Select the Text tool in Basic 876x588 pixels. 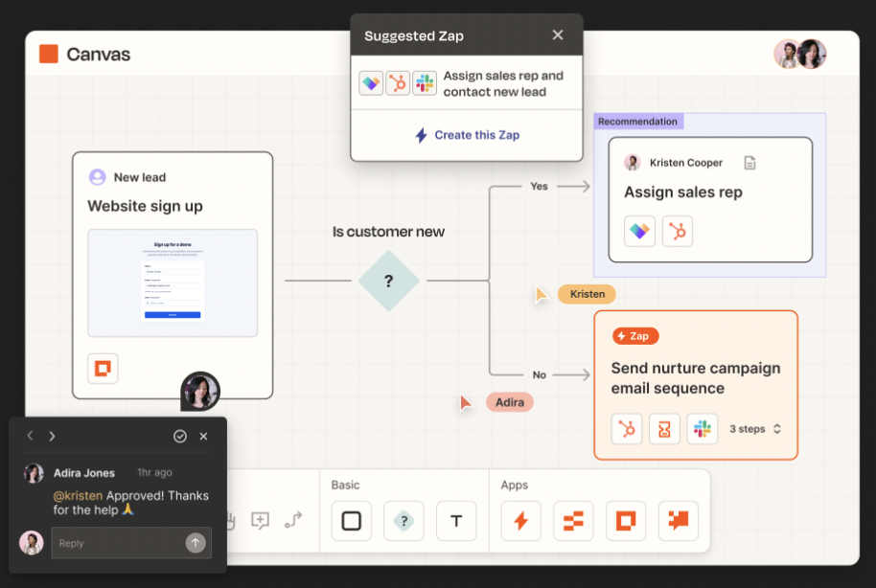(x=456, y=521)
